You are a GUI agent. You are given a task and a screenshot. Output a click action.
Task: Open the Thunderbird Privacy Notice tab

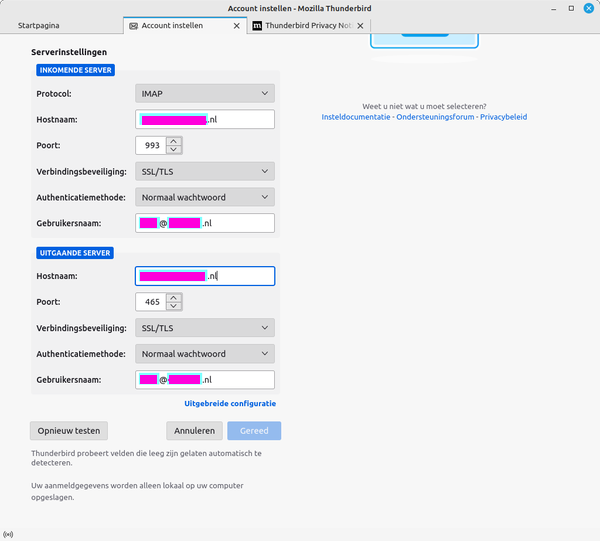pyautogui.click(x=310, y=25)
